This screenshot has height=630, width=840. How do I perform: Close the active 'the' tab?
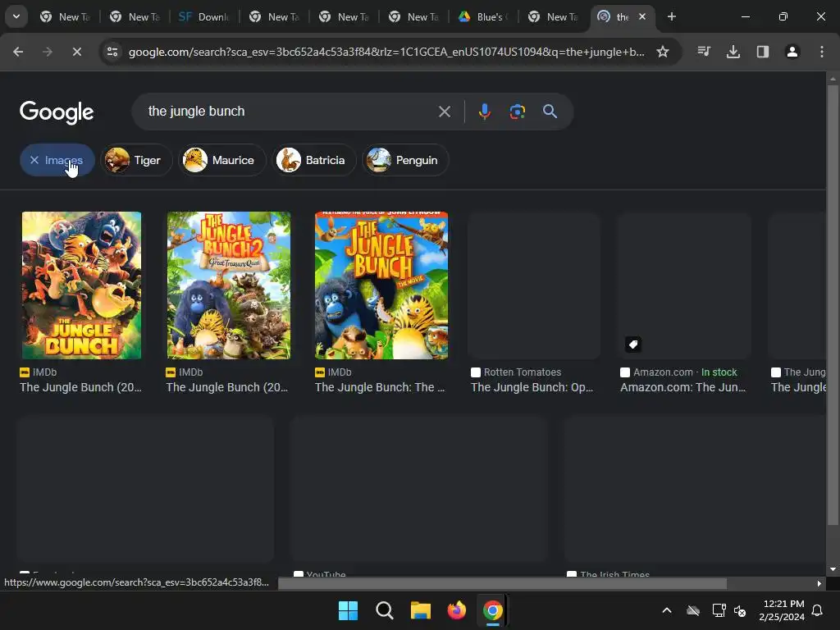coord(642,16)
